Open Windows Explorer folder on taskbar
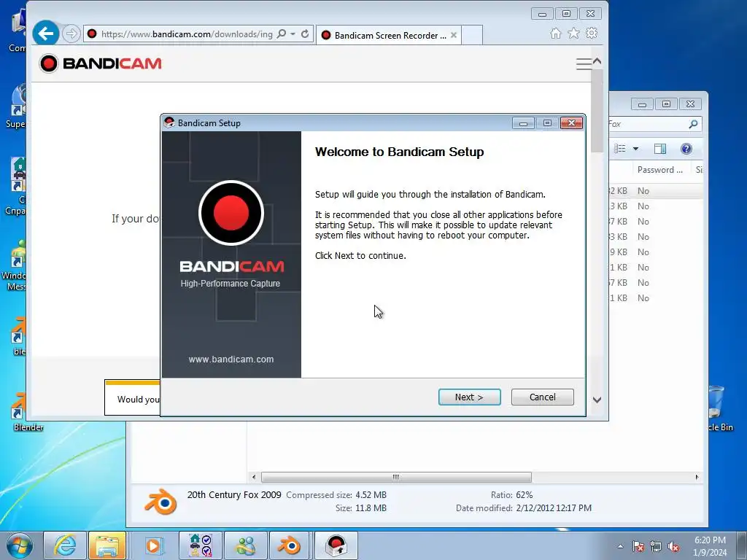The height and width of the screenshot is (560, 747). pos(108,545)
